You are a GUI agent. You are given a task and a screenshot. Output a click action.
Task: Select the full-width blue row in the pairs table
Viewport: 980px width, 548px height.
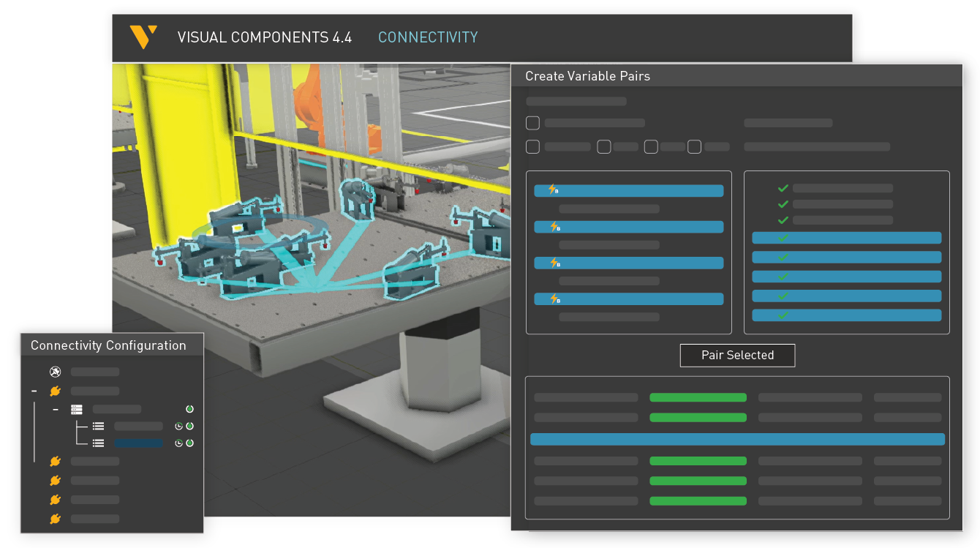737,440
